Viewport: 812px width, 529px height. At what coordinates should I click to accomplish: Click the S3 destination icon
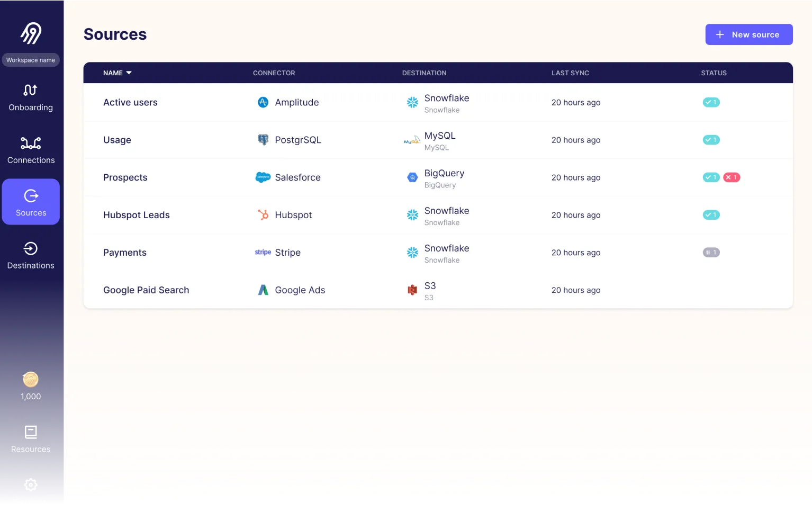pyautogui.click(x=412, y=290)
